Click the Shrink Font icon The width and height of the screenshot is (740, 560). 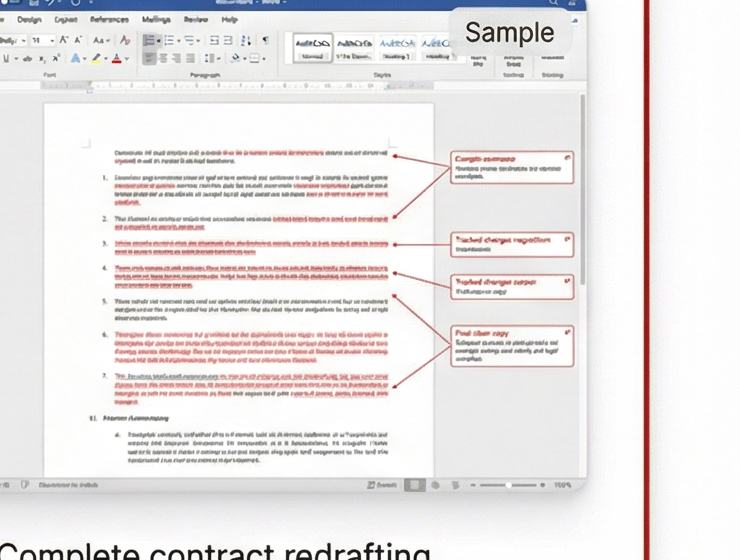(x=78, y=40)
